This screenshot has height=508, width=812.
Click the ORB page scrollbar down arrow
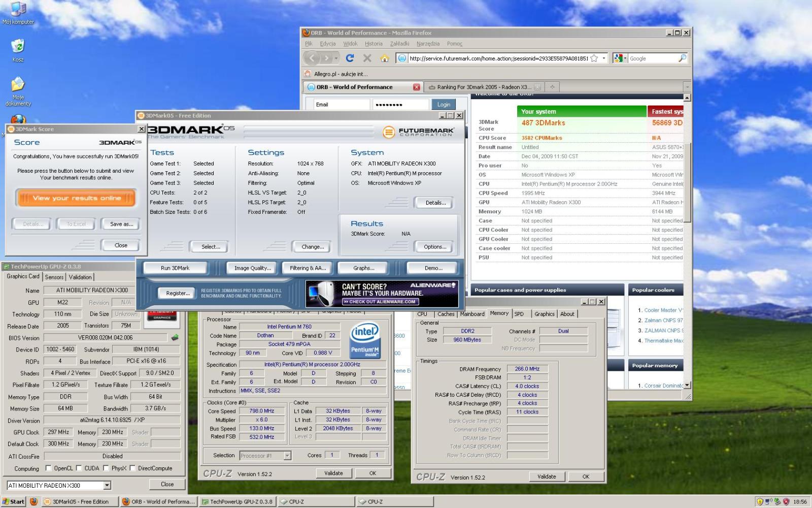(687, 386)
